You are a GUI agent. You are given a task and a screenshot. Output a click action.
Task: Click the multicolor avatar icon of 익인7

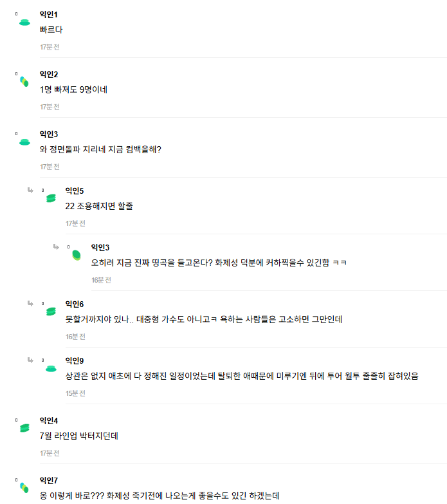pos(24,488)
